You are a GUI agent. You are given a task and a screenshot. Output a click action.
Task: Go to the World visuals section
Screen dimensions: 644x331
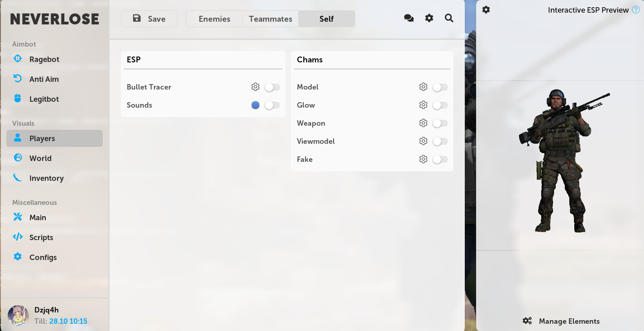pyautogui.click(x=54, y=158)
